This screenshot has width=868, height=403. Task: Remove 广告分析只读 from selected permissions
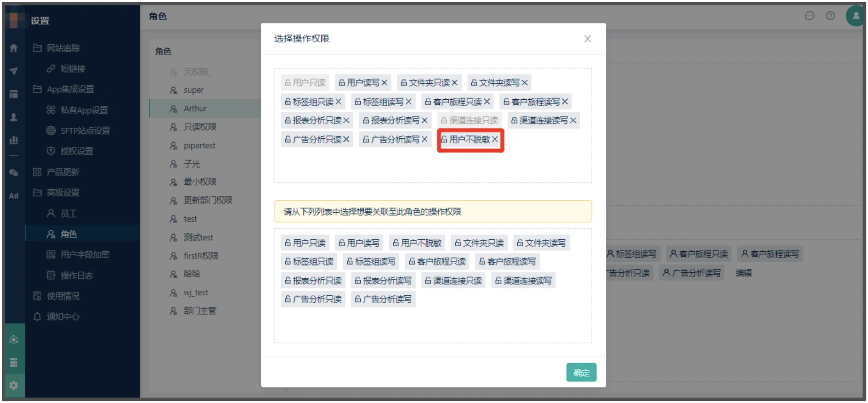pos(346,139)
